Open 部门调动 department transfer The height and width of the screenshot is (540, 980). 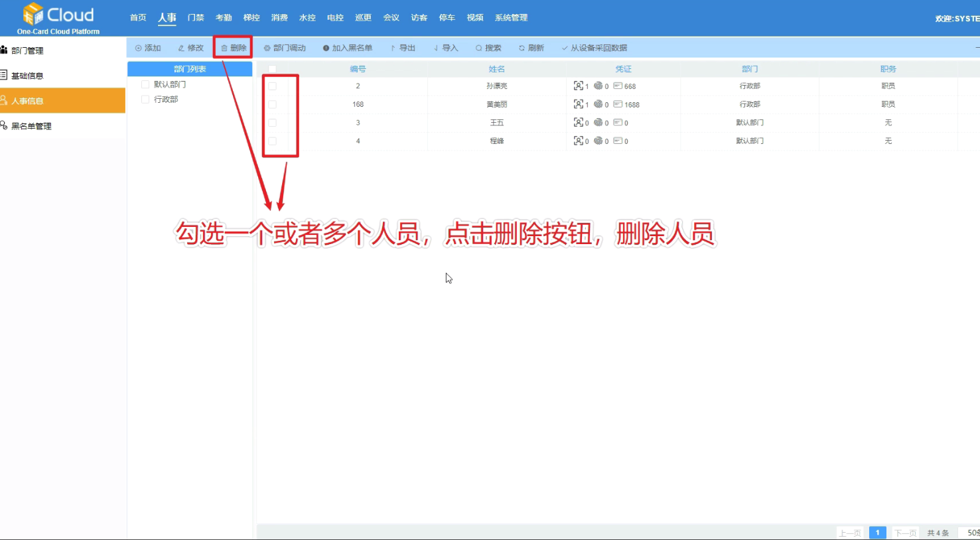tap(285, 48)
